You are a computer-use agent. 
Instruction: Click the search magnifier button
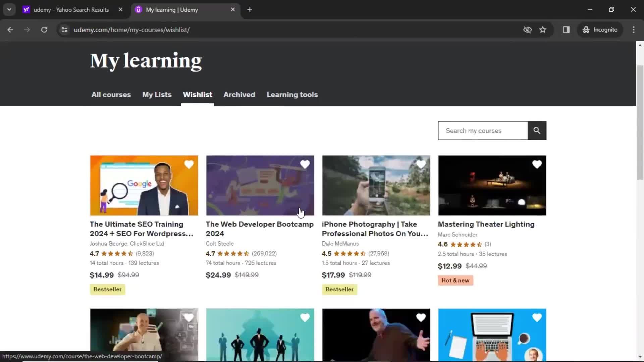tap(537, 130)
